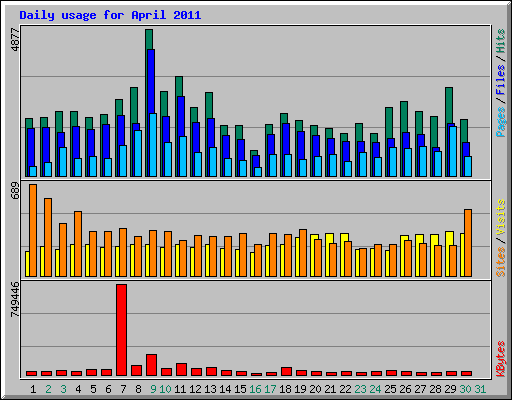The width and height of the screenshot is (512, 400).
Task: Click the day 20 label on the x-axis
Action: [x=315, y=389]
